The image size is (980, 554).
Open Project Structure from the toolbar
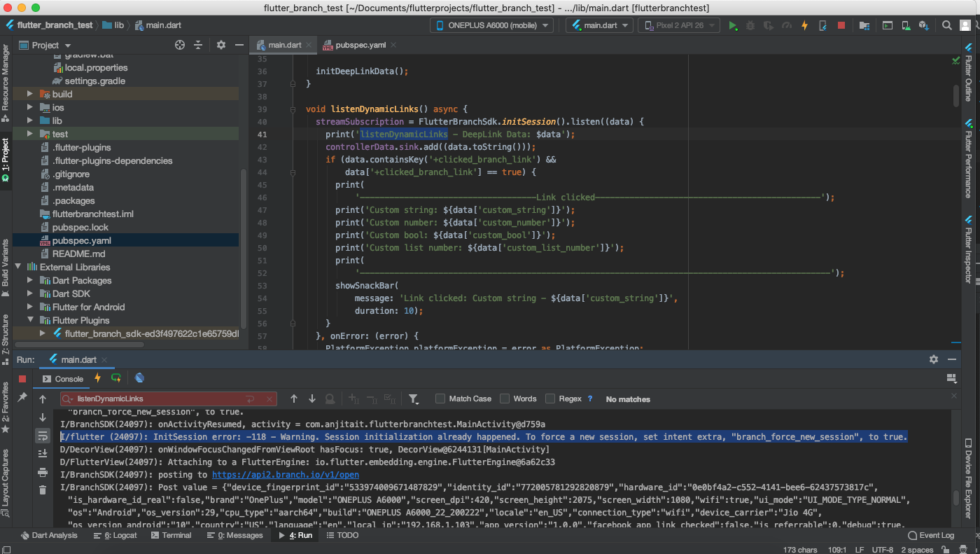tap(864, 25)
